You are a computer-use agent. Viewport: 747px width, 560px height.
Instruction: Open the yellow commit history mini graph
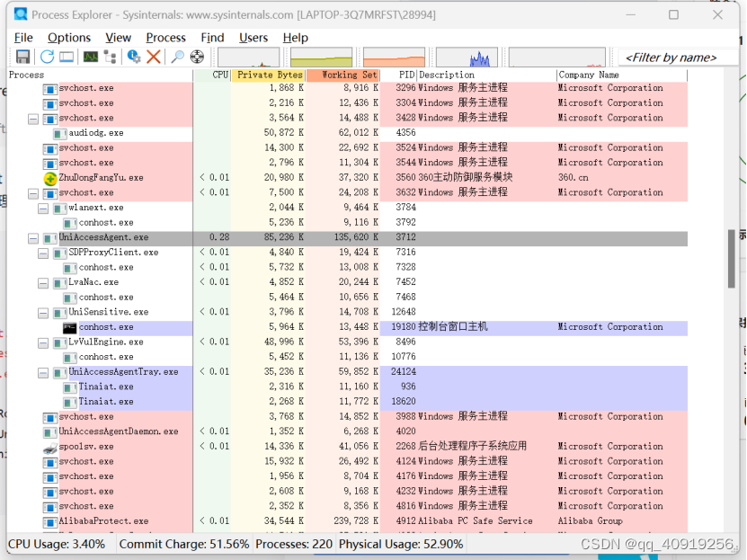tap(322, 58)
